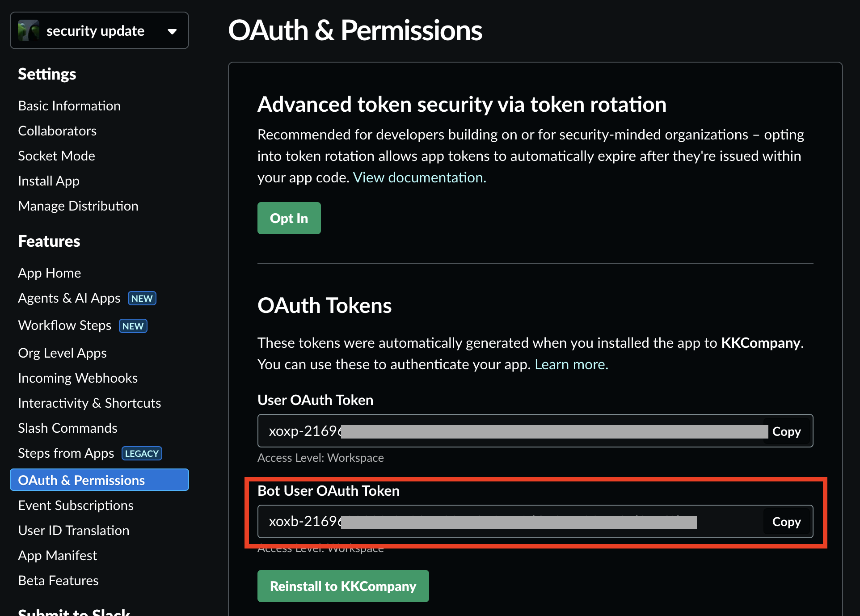Open Install App settings

(x=49, y=181)
